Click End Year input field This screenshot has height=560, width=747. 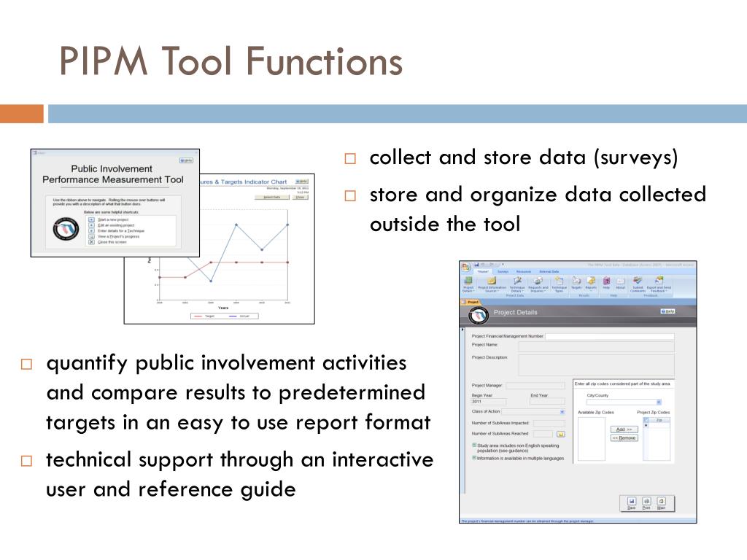point(547,401)
